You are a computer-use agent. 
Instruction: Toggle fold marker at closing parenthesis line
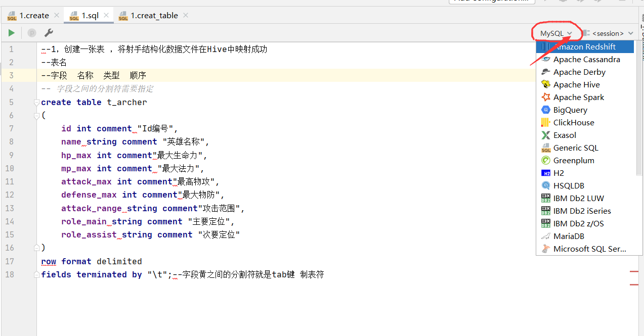[x=36, y=248]
